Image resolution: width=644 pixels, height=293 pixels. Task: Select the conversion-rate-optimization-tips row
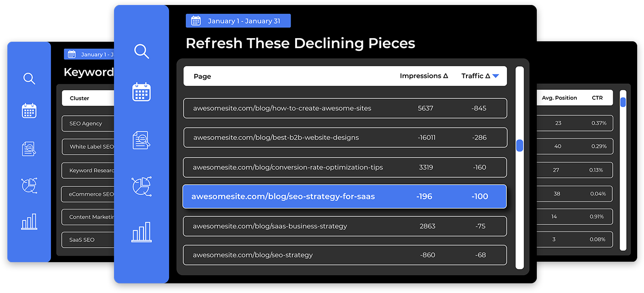coord(345,167)
